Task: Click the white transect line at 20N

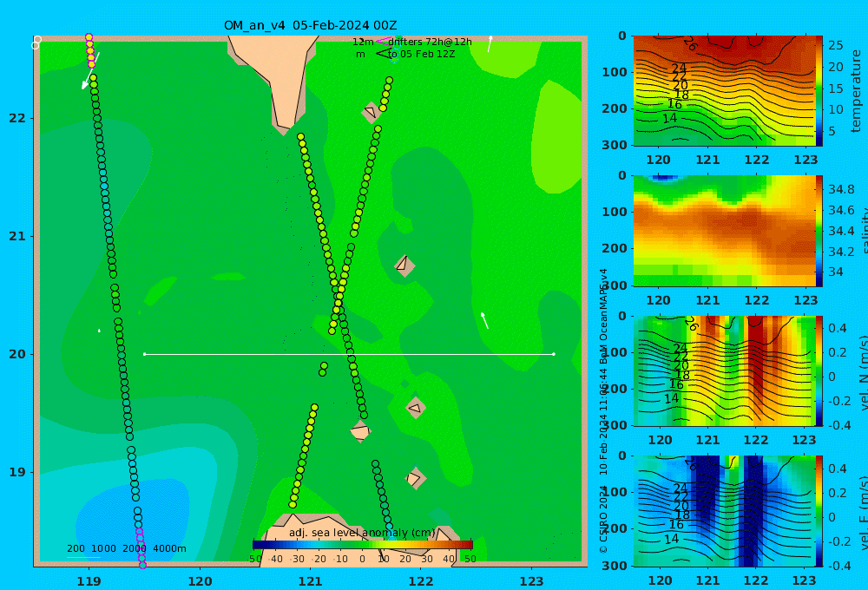Action: pos(349,354)
